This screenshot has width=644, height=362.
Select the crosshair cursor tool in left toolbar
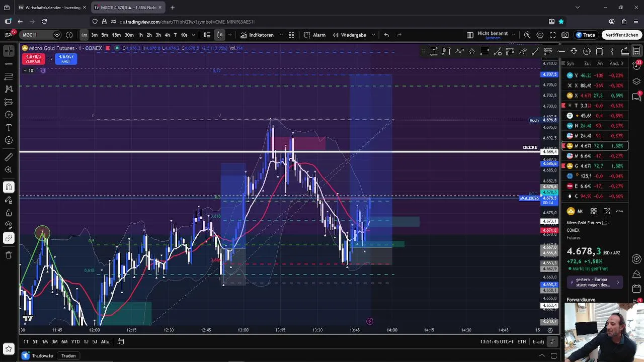tap(9, 51)
